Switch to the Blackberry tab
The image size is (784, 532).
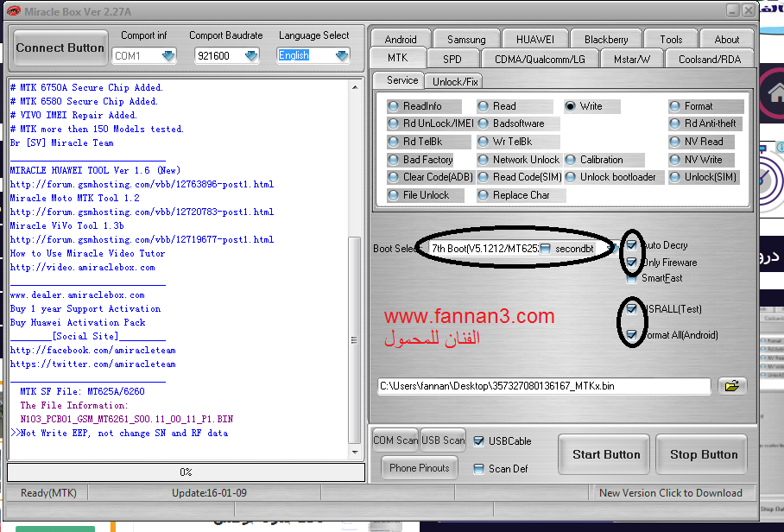coord(606,39)
